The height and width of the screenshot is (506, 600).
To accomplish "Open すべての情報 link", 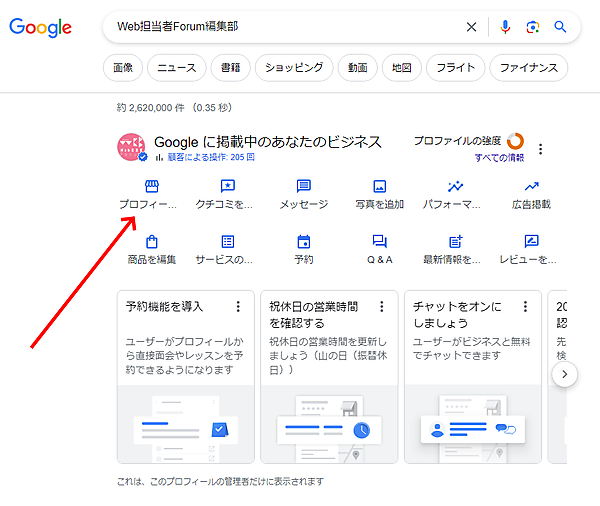I will [x=499, y=158].
